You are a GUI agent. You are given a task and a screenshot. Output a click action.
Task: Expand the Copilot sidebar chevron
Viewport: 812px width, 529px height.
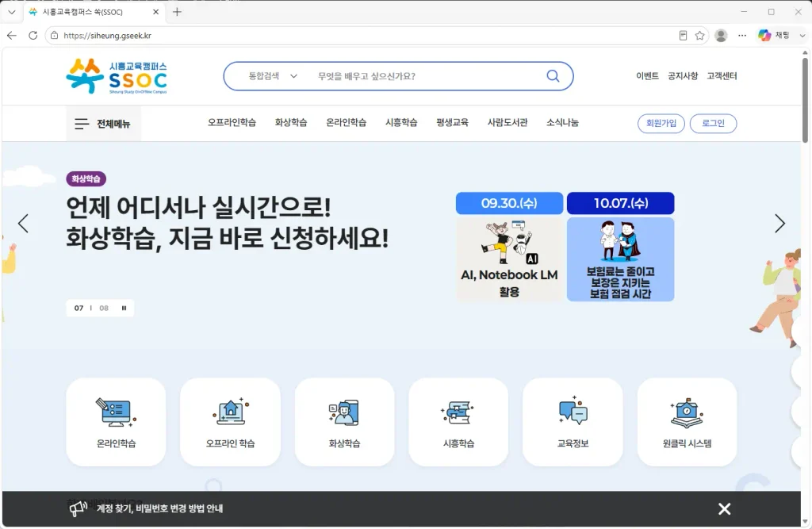(802, 35)
